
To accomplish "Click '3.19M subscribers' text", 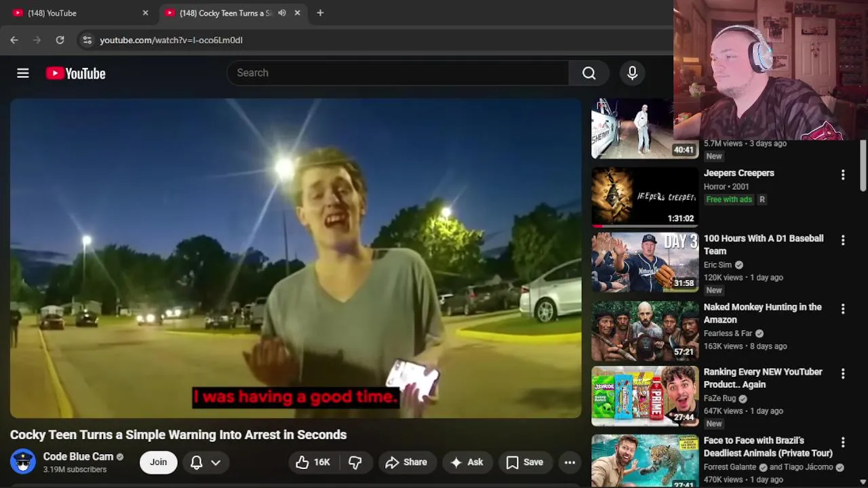I will 75,470.
